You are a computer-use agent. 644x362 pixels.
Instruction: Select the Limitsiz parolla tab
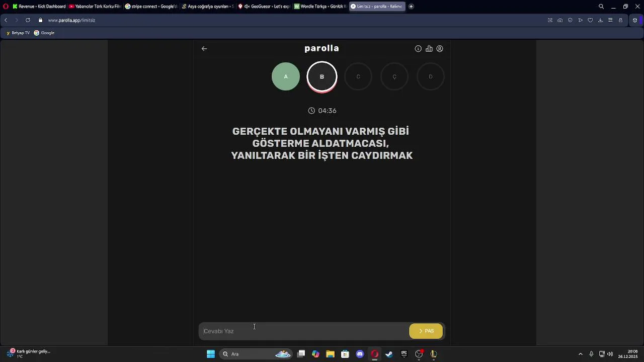point(377,7)
